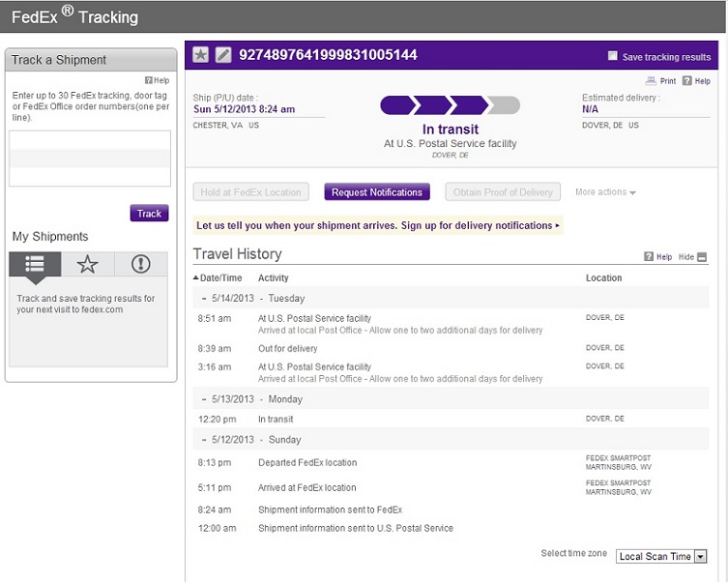Click the In transit status heading
The width and height of the screenshot is (728, 582).
coord(451,129)
